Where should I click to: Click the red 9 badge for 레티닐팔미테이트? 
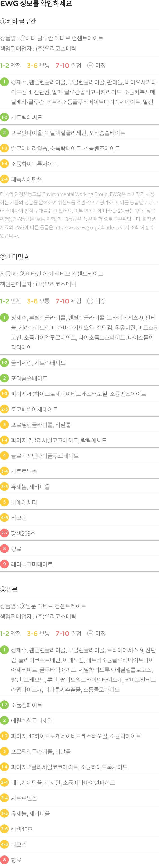click(4, 564)
